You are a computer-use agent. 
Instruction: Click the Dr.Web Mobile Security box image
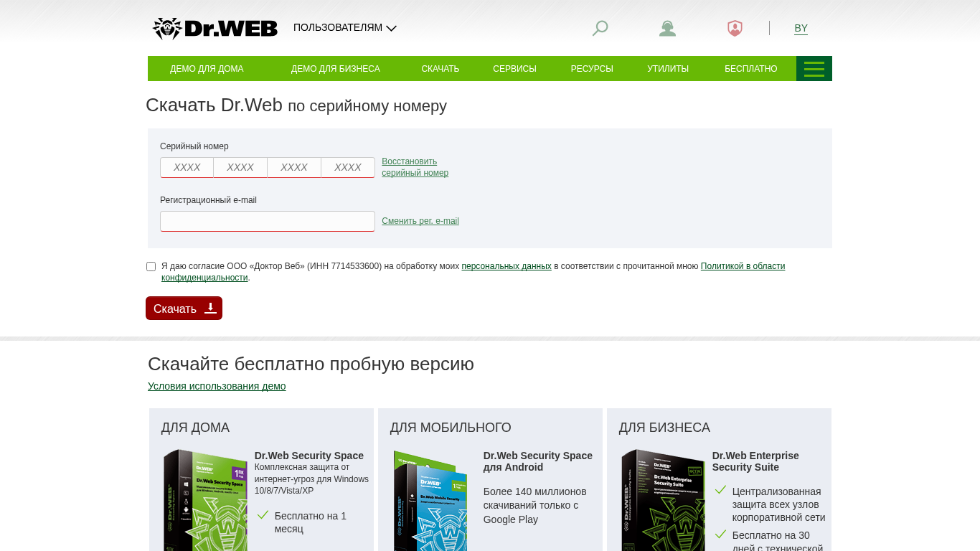coord(430,500)
